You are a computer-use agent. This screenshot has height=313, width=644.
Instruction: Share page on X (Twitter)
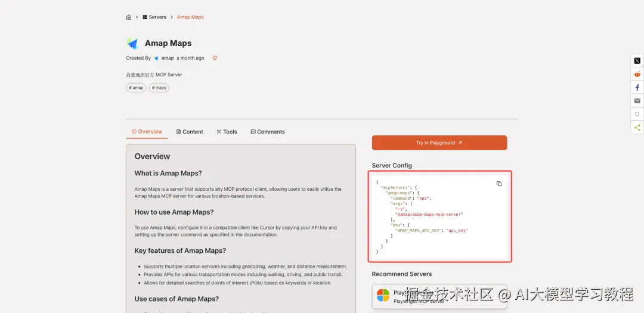[x=637, y=61]
